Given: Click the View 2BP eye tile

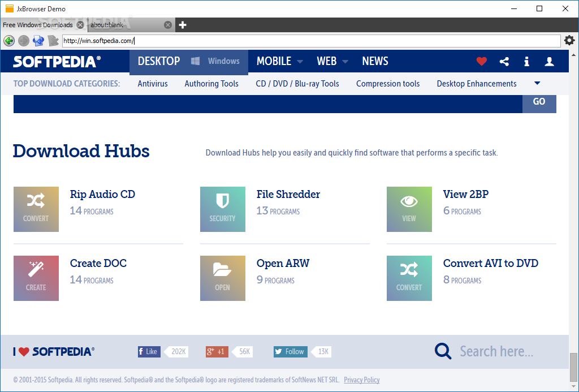Looking at the screenshot, I should (409, 209).
